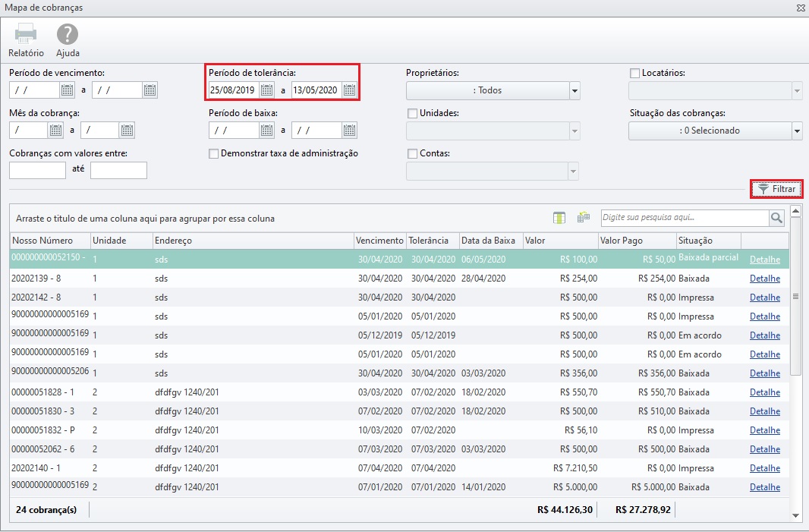Open Detalhe link for Baixada parcial row
Screen dimensions: 809x532
pyautogui.click(x=765, y=260)
